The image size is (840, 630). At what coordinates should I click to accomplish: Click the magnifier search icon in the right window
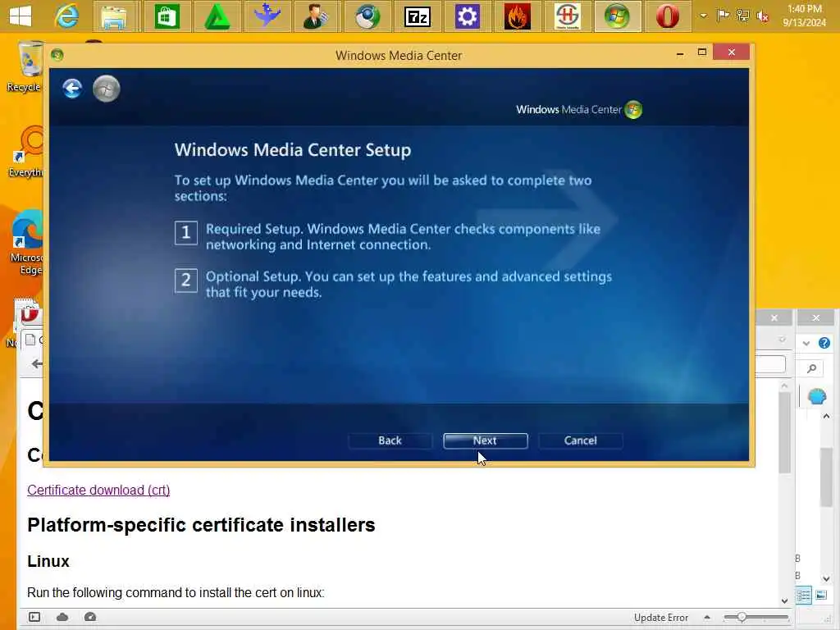pyautogui.click(x=812, y=368)
